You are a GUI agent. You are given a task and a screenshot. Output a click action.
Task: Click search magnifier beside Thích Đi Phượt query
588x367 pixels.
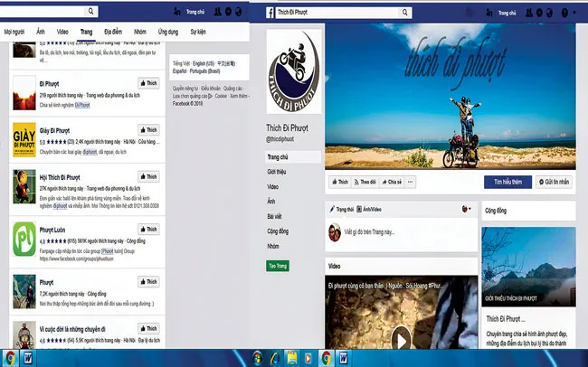pos(405,13)
